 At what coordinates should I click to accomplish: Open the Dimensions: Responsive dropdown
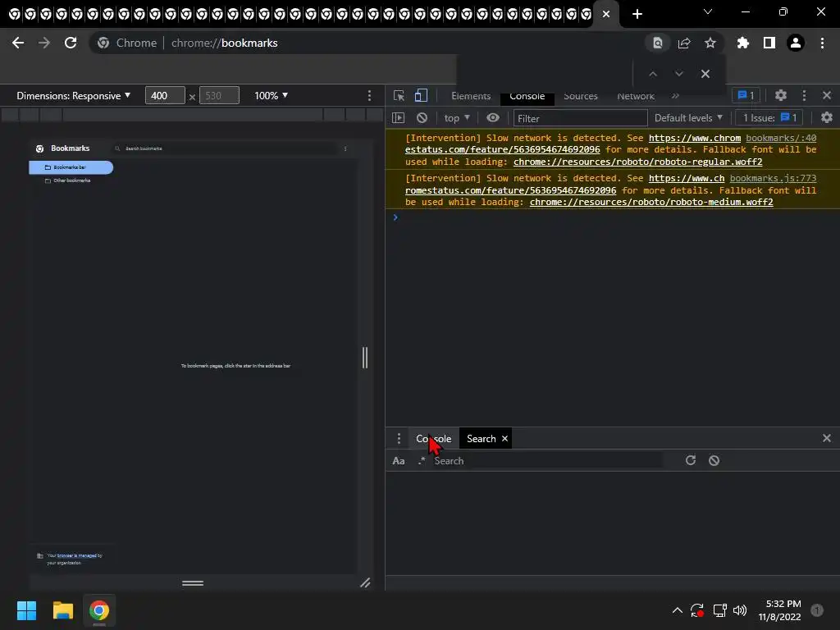[73, 96]
